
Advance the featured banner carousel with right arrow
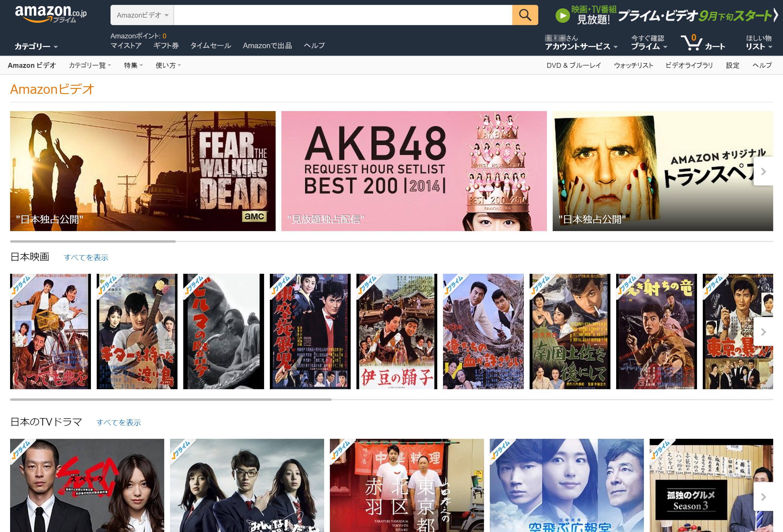pyautogui.click(x=763, y=171)
